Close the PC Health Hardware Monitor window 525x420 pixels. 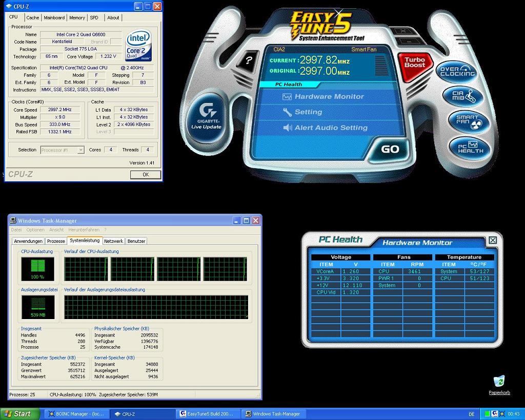[x=493, y=240]
